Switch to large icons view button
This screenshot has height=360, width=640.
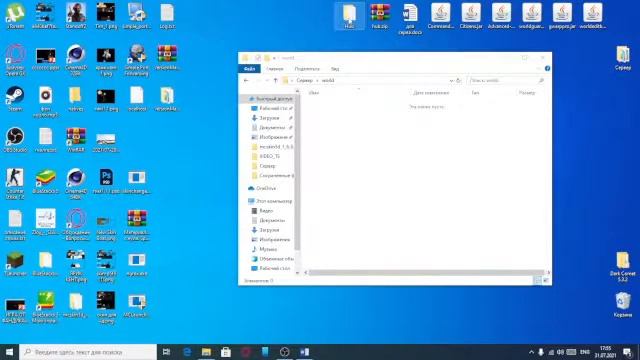click(546, 280)
